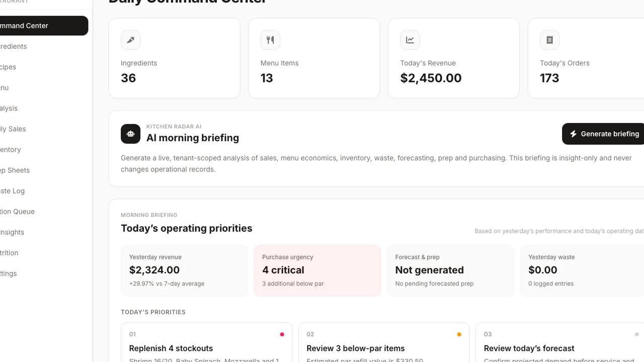Open Review 3 below-par items priority
644x362 pixels.
coord(384,342)
